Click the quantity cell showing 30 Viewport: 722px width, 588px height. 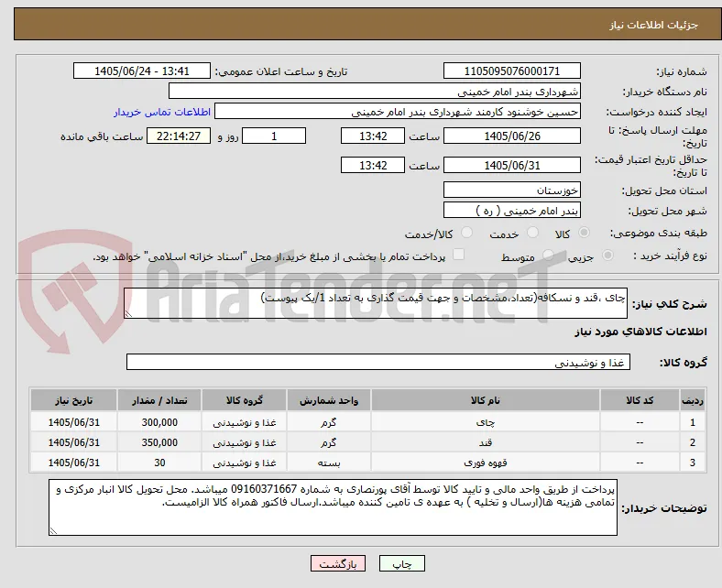click(x=159, y=463)
